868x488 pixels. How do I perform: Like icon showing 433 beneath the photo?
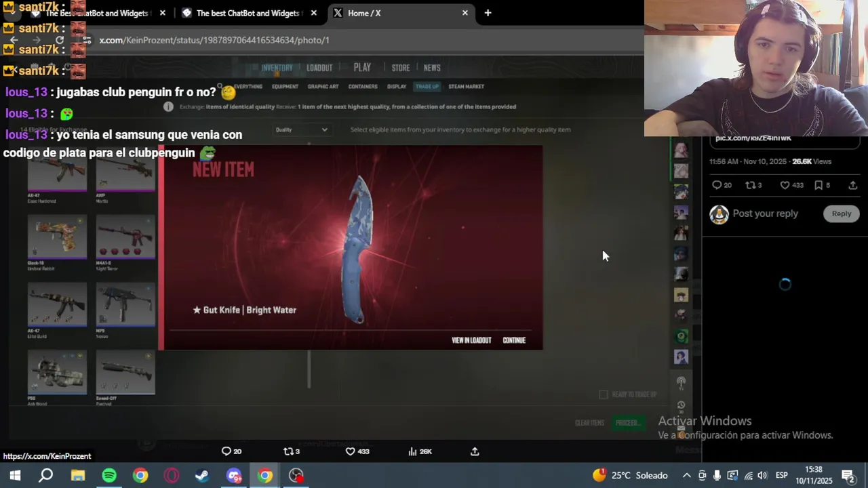[x=350, y=451]
